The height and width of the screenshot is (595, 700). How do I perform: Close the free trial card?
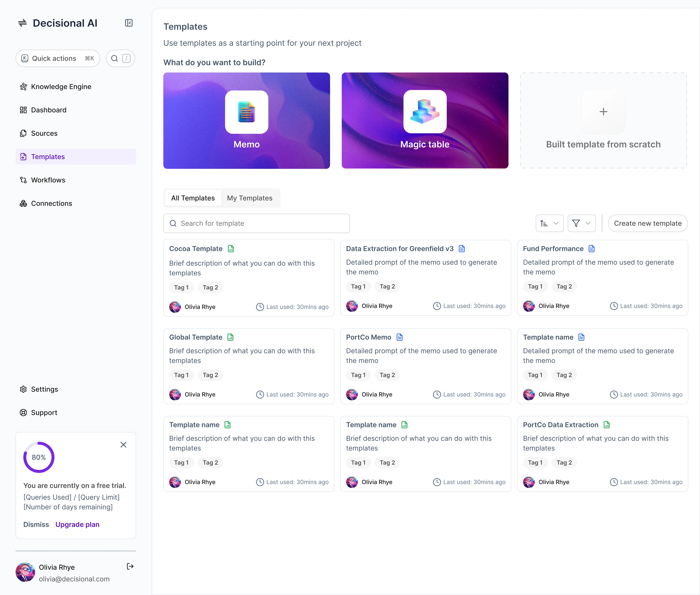[123, 445]
